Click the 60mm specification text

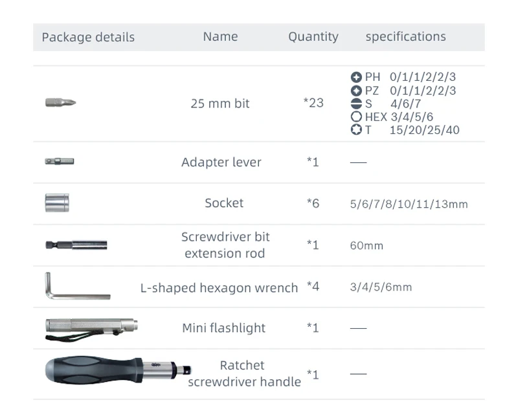(366, 246)
